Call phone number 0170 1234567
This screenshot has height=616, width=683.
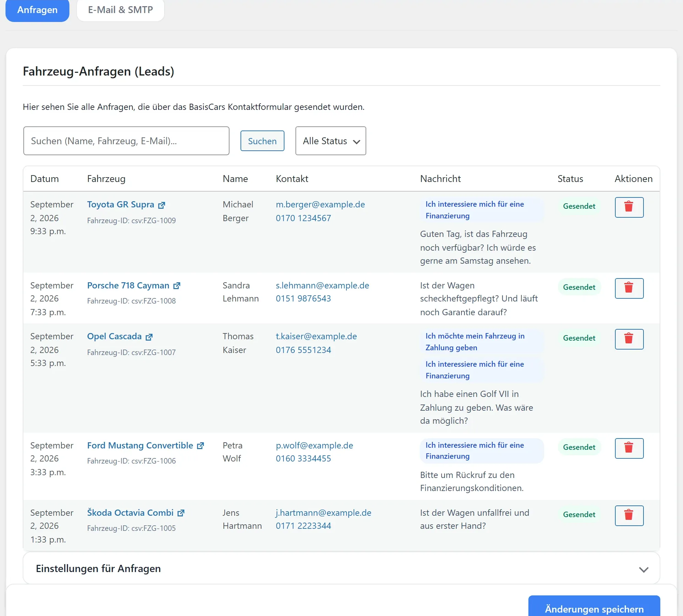(x=303, y=218)
